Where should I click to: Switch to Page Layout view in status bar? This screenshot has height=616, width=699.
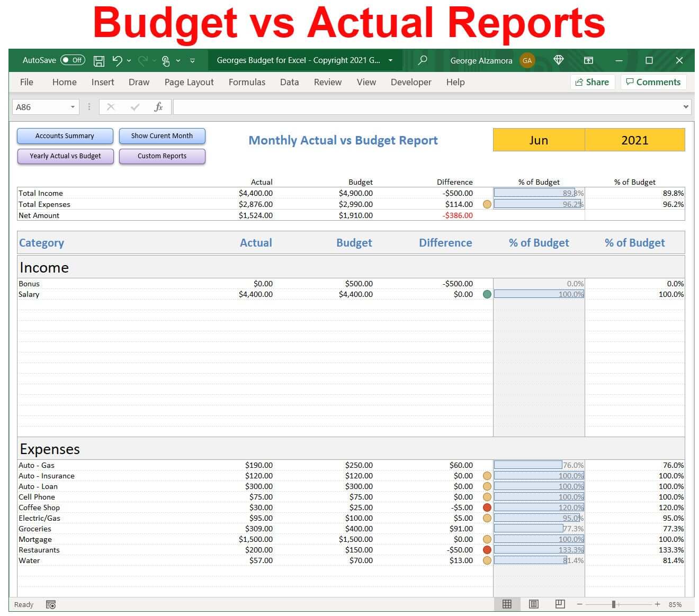533,604
